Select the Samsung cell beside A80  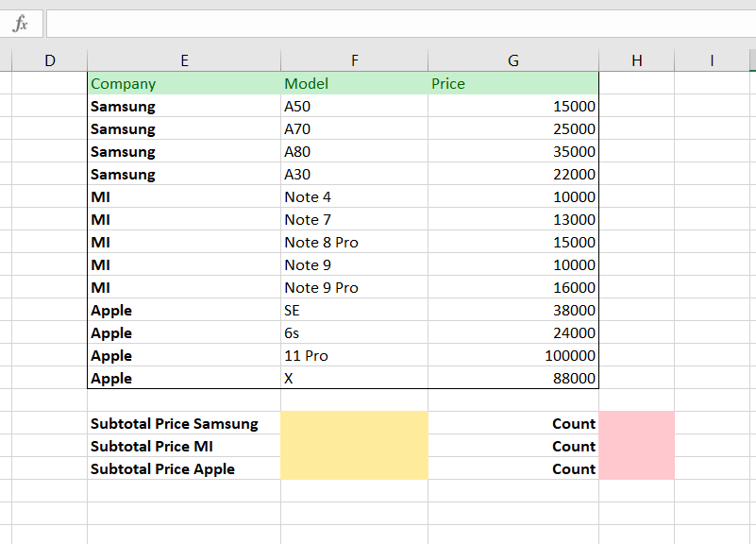click(184, 151)
